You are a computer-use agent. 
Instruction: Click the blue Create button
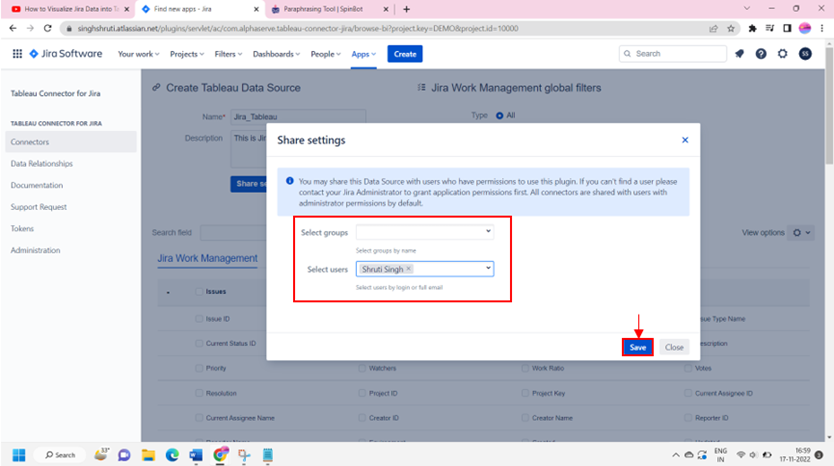click(x=405, y=54)
